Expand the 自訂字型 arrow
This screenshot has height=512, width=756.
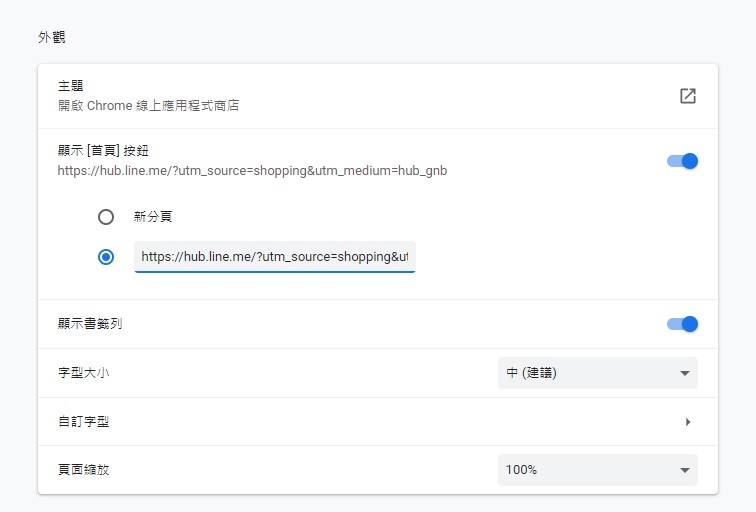click(x=688, y=422)
